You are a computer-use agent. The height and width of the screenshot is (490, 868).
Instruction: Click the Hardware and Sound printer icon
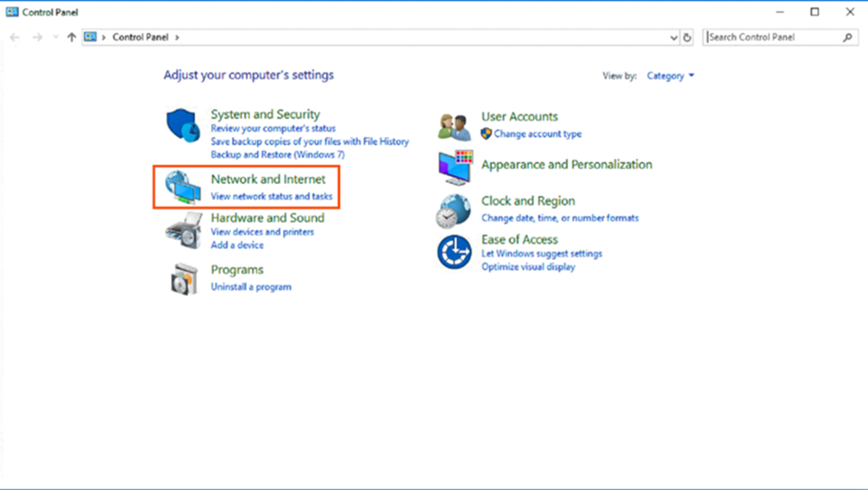(x=183, y=230)
